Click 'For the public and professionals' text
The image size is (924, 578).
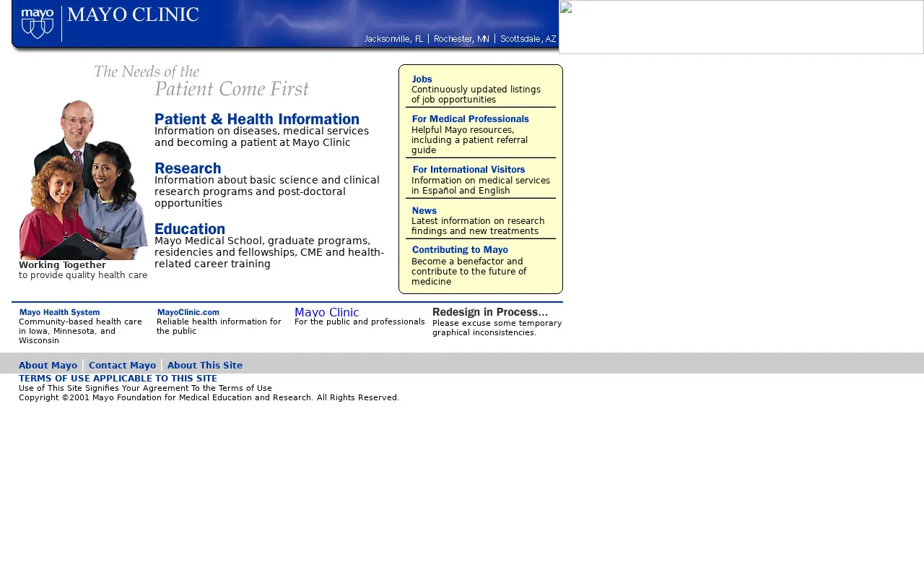(x=359, y=322)
